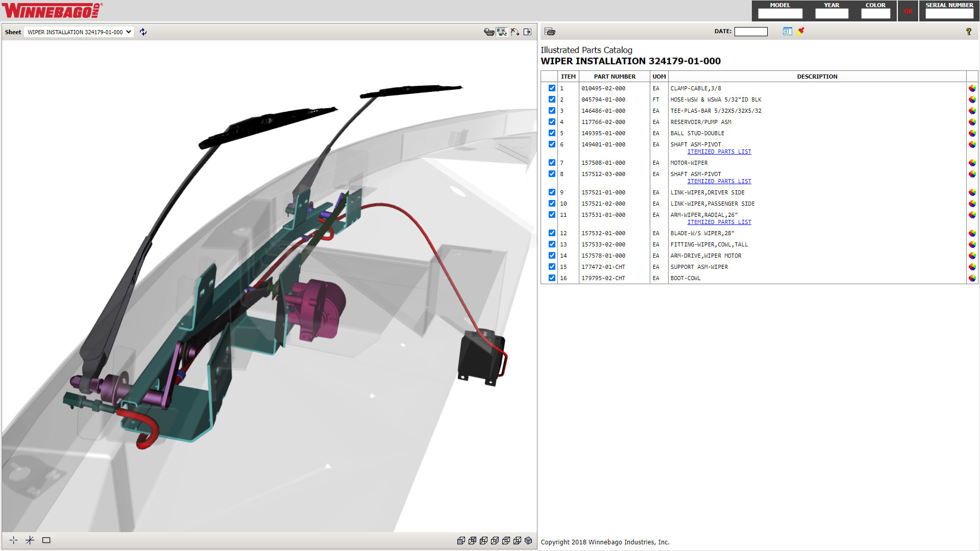This screenshot has height=551, width=980.
Task: Uncheck item 14 ARM-DRIVE,WIPER MOTOR checkbox
Action: click(x=552, y=256)
